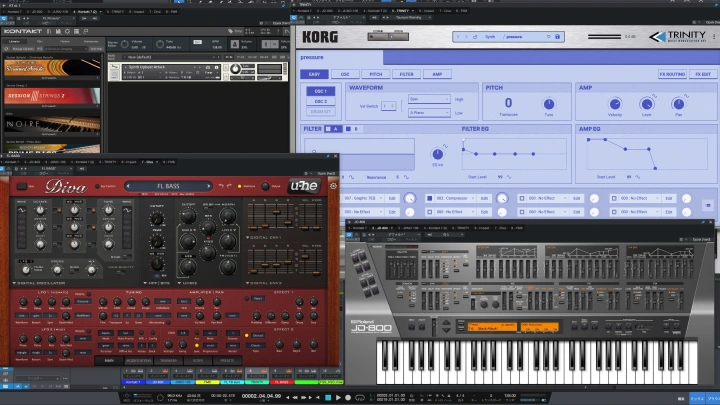The height and width of the screenshot is (405, 720).
Task: Toggle first No Effect checkbox, top row
Action: 522,198
